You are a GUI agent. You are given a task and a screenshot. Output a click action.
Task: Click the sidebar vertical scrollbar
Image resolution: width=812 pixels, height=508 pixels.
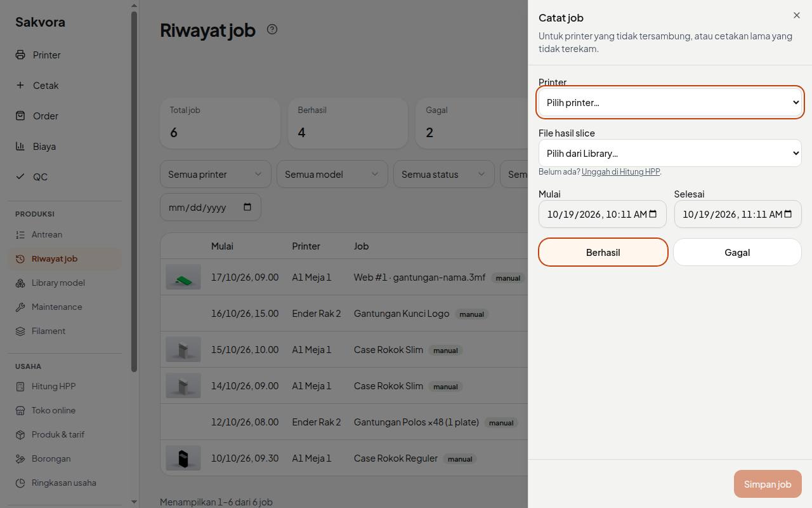[x=134, y=190]
